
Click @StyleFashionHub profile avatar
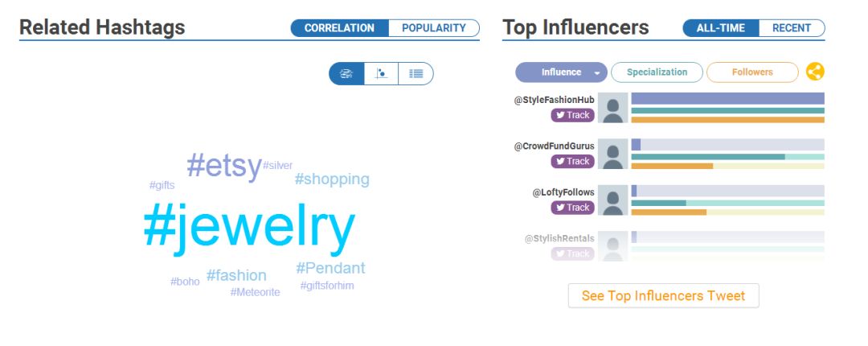(613, 108)
